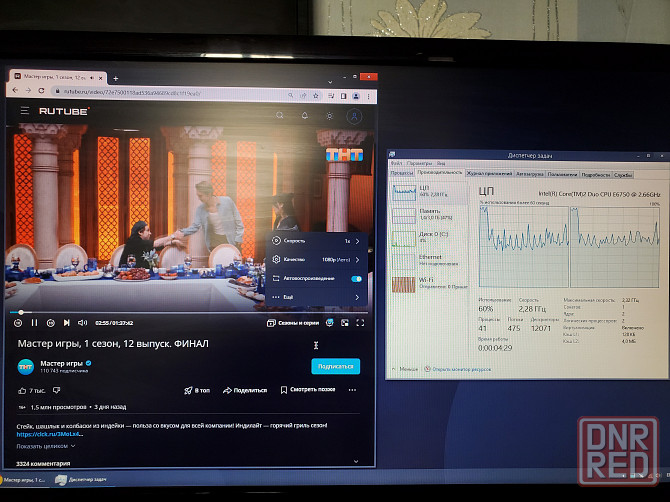Screen dimensions: 670x502
Task: Open the Скорость playback speed submenu
Action: coord(316,241)
